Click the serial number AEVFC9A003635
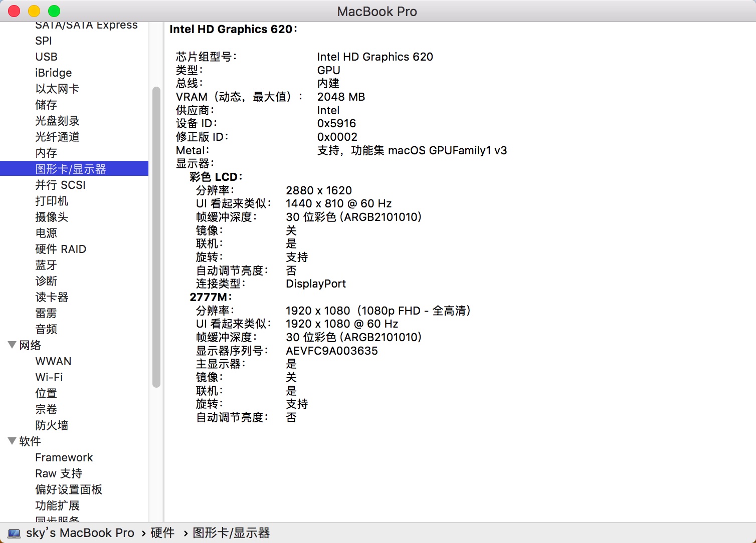This screenshot has width=756, height=543. pyautogui.click(x=332, y=351)
